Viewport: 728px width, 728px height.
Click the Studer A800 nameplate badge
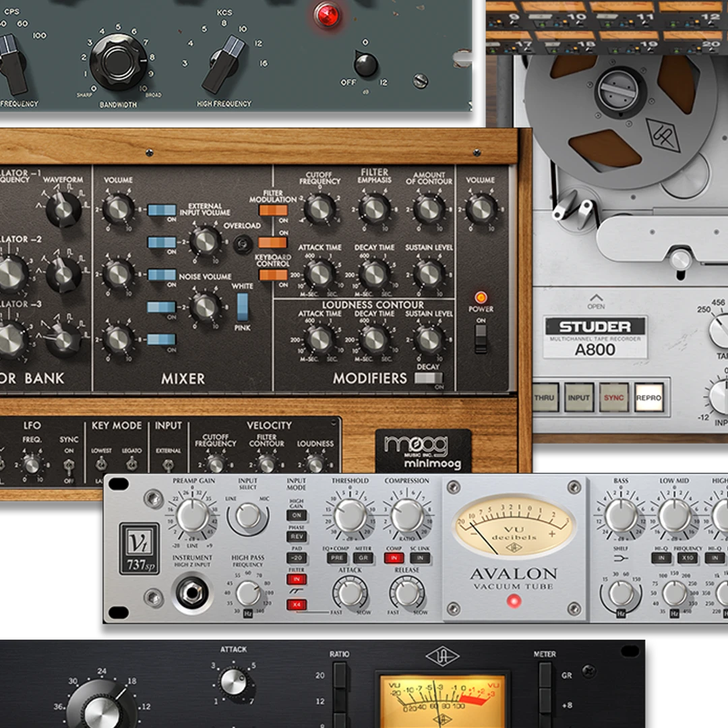[595, 338]
